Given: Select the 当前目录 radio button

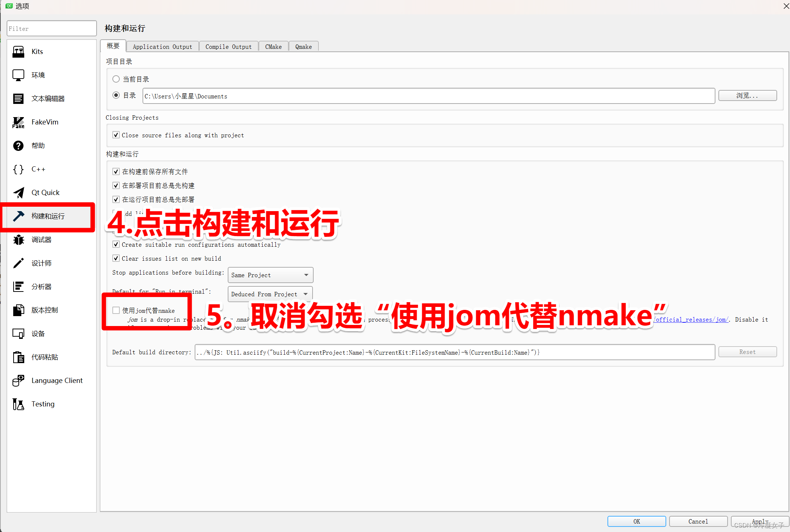Looking at the screenshot, I should [x=116, y=79].
